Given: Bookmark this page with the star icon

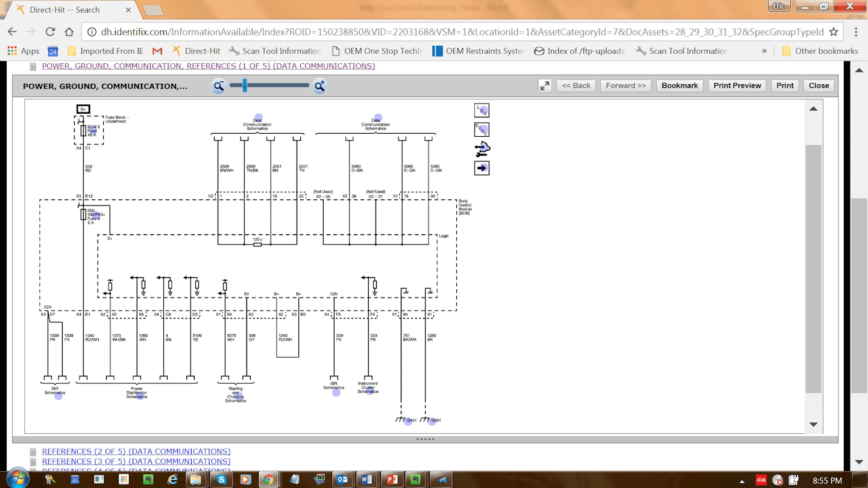Looking at the screenshot, I should 834,32.
